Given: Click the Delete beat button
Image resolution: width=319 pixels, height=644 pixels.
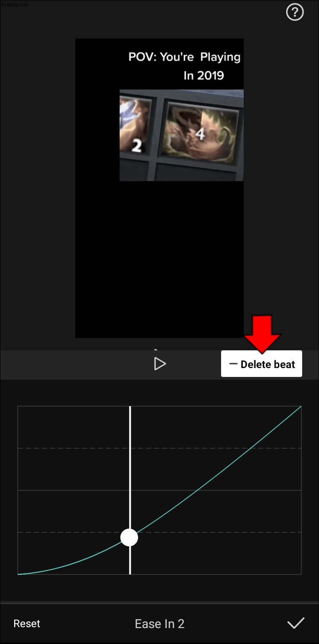Looking at the screenshot, I should 261,364.
